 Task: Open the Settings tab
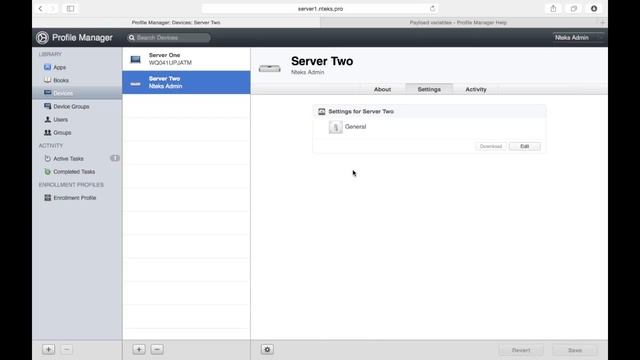click(x=429, y=89)
